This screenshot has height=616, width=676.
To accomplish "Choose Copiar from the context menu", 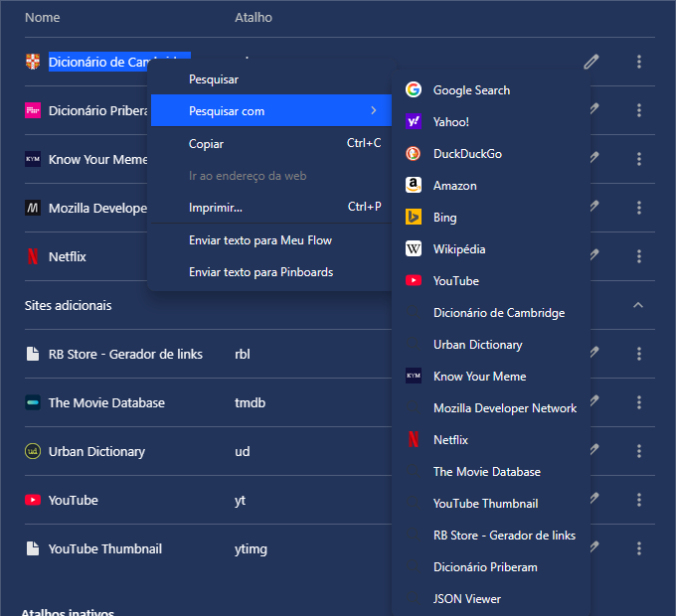I will coord(271,143).
